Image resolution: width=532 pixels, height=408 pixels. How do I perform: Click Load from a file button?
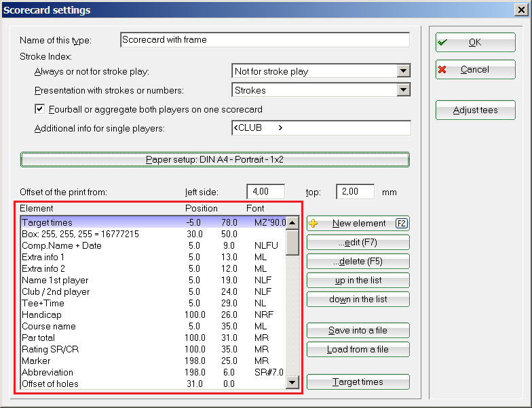pyautogui.click(x=358, y=350)
